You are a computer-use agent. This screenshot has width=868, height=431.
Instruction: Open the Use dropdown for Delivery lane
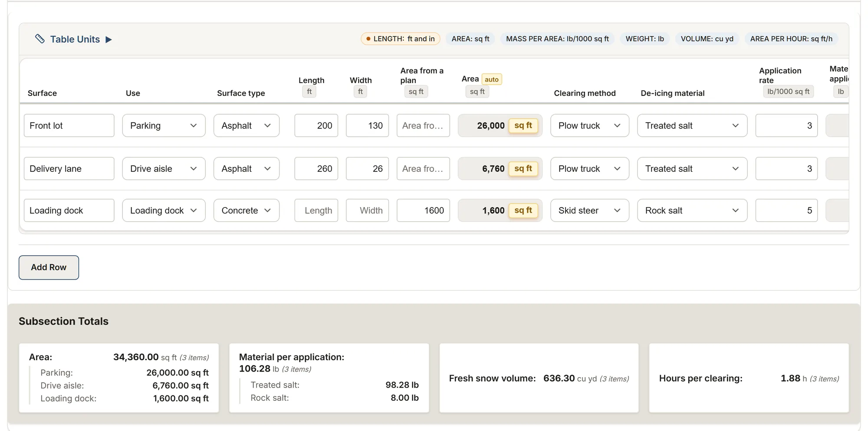click(x=164, y=168)
